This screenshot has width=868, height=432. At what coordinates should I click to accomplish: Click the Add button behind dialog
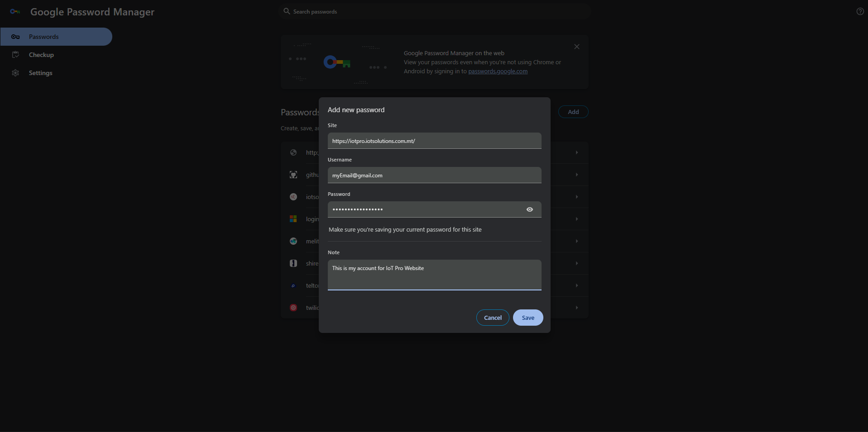click(x=573, y=112)
